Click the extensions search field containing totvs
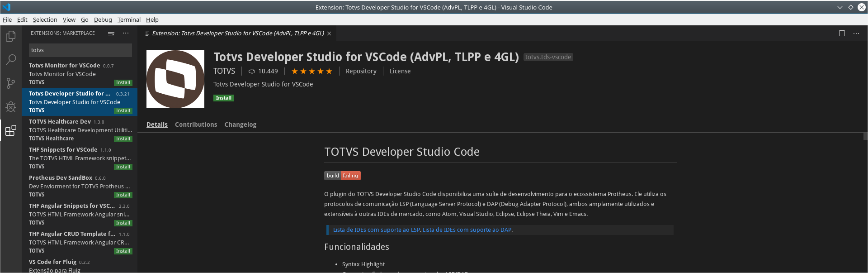 tap(80, 50)
